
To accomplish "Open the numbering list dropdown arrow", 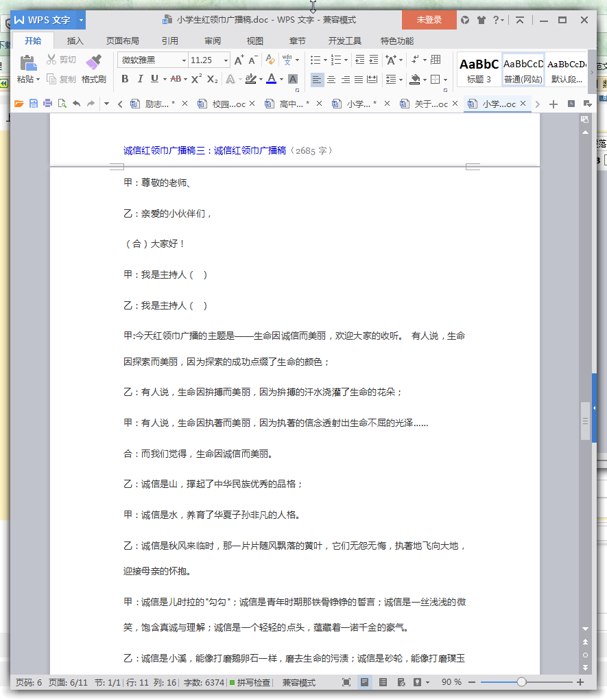I will 346,60.
